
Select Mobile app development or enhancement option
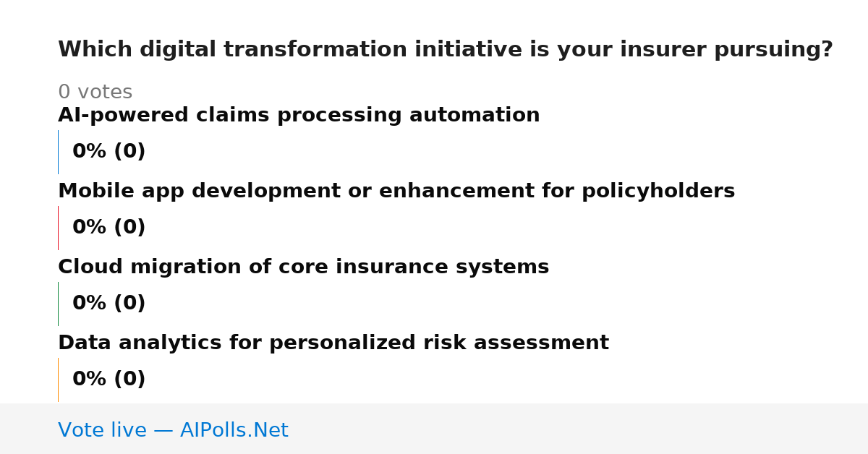point(396,192)
